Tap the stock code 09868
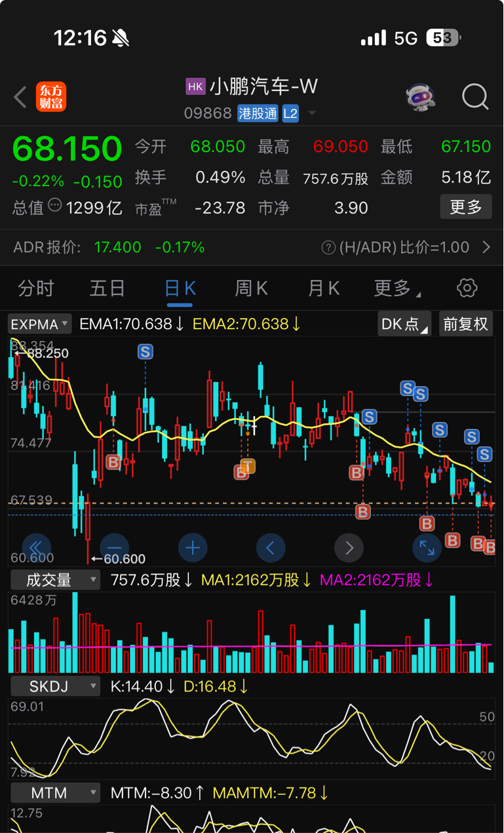The width and height of the screenshot is (504, 833). coord(208,113)
